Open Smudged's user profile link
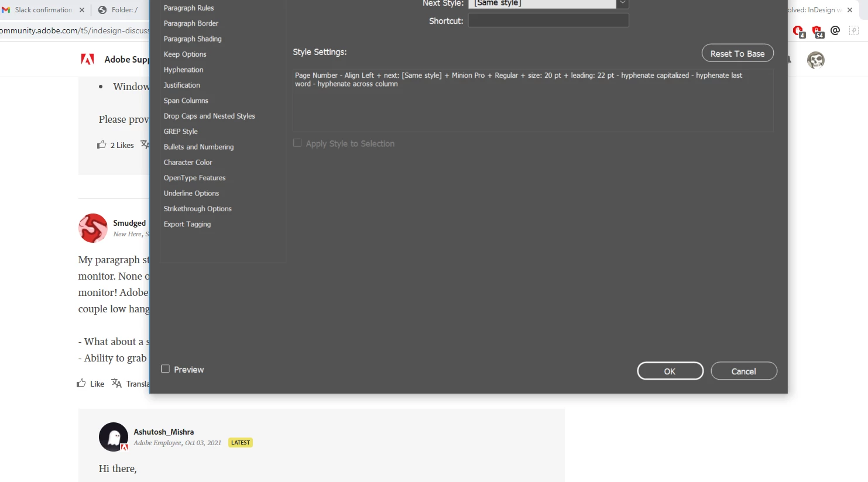The image size is (868, 482). coord(129,223)
